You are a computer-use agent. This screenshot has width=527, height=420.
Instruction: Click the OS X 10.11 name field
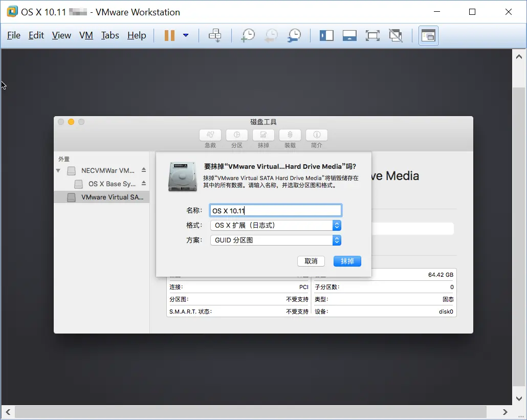[x=275, y=210]
